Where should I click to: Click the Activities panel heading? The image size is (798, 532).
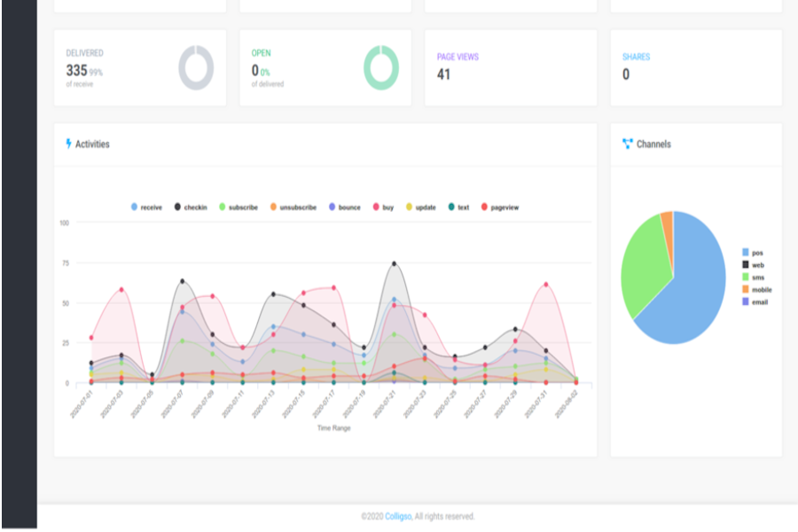coord(92,144)
